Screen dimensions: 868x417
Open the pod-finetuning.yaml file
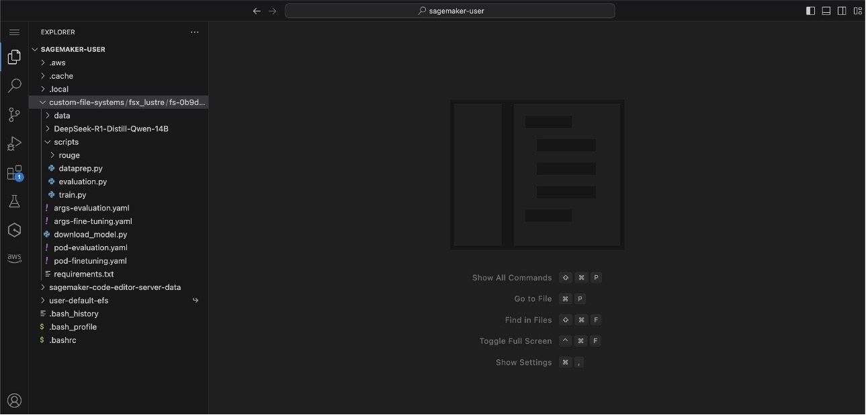coord(118,261)
